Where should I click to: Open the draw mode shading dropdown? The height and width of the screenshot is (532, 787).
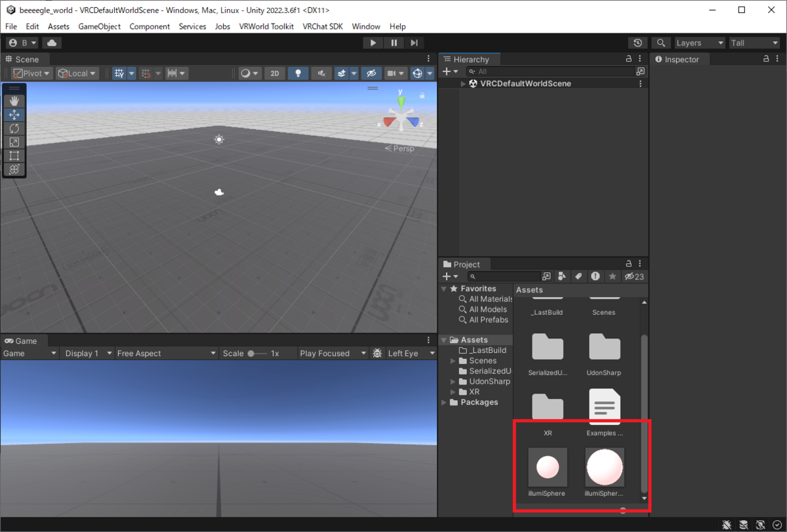click(x=249, y=73)
